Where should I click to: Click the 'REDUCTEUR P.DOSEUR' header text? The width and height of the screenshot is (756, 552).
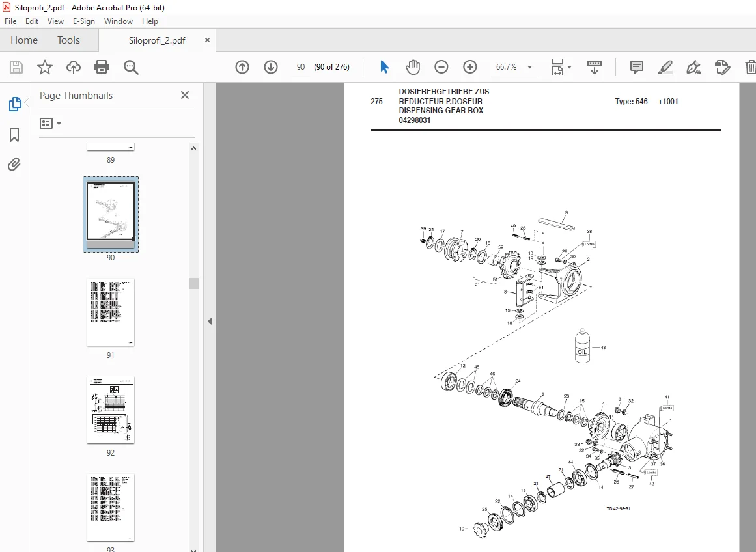click(440, 102)
